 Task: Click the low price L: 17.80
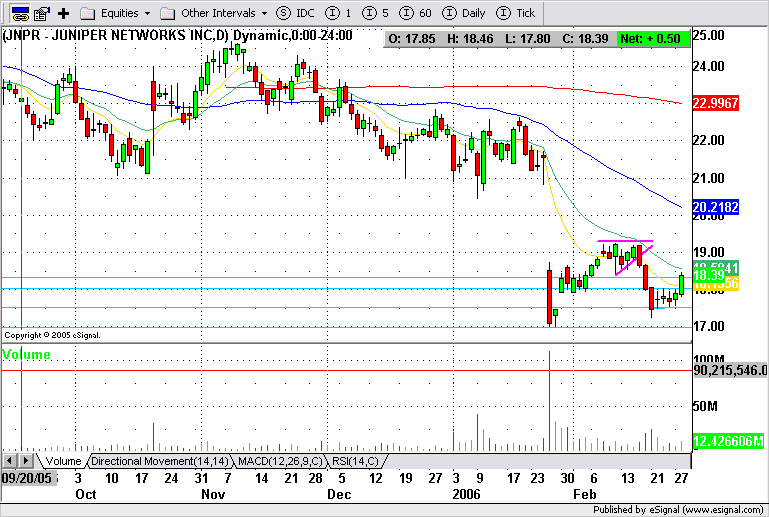tap(528, 39)
